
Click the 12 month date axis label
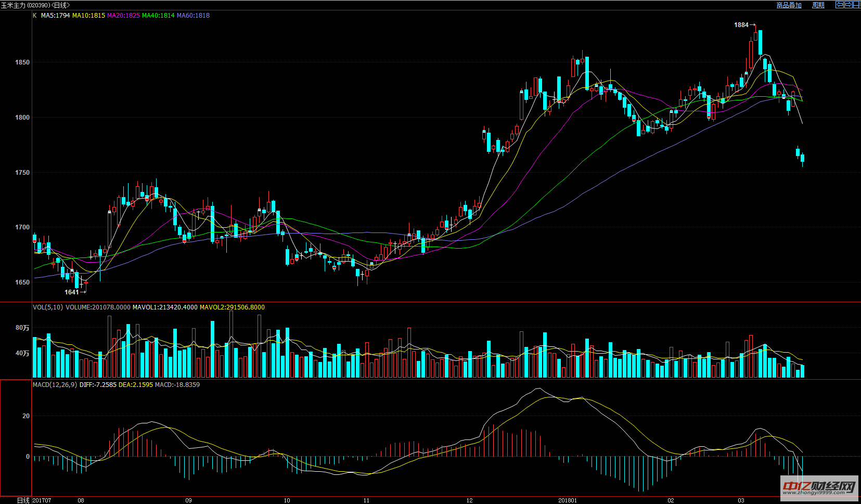pyautogui.click(x=470, y=500)
